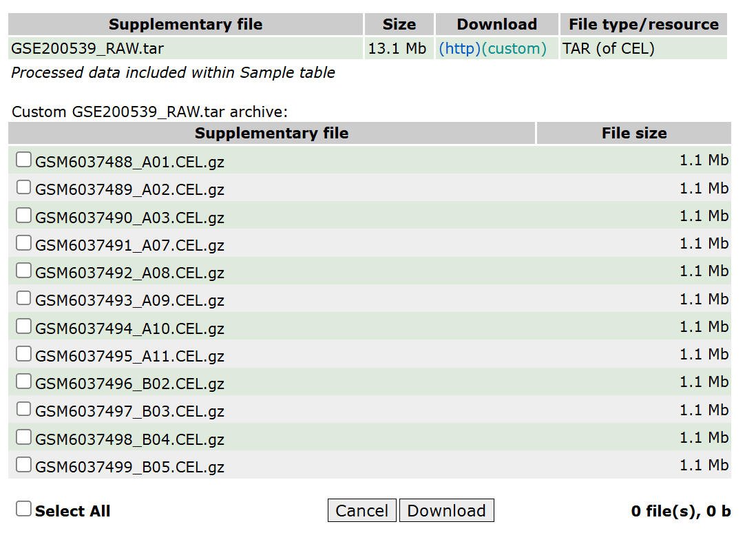
Task: Check the box for GSM6037497_B03.CEL.gz
Action: [x=23, y=409]
